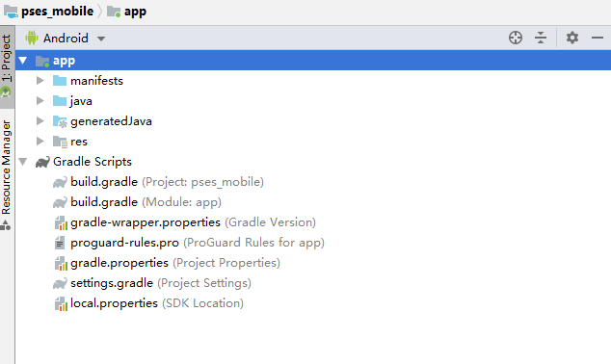Expand the manifests folder
This screenshot has width=611, height=364.
40,81
